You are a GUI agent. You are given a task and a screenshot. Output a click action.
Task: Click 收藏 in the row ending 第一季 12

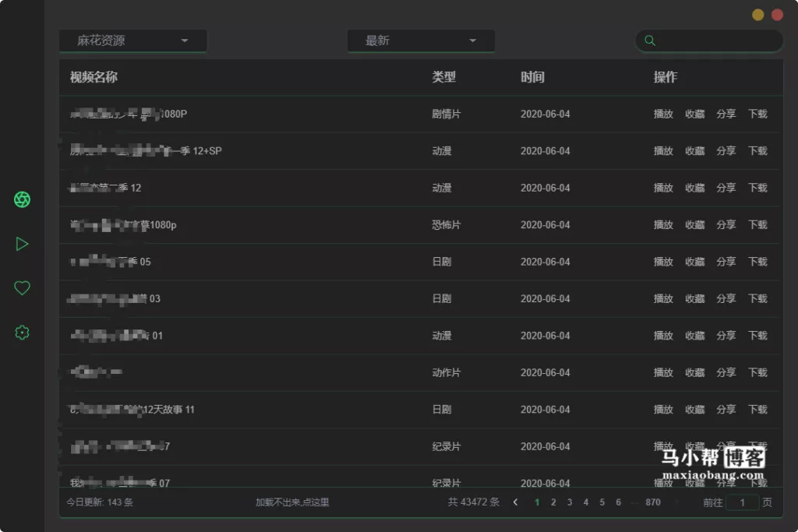[x=694, y=188]
